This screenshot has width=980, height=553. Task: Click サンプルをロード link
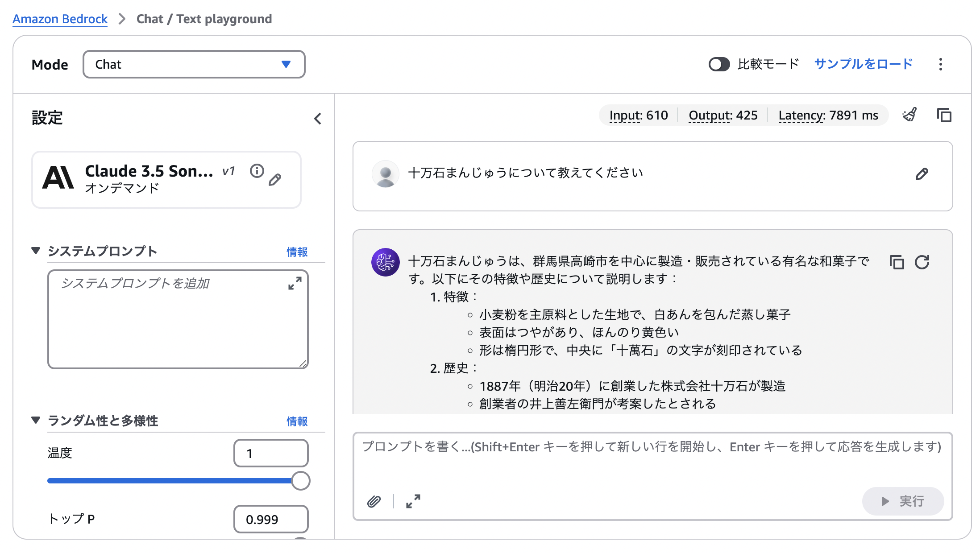click(864, 64)
